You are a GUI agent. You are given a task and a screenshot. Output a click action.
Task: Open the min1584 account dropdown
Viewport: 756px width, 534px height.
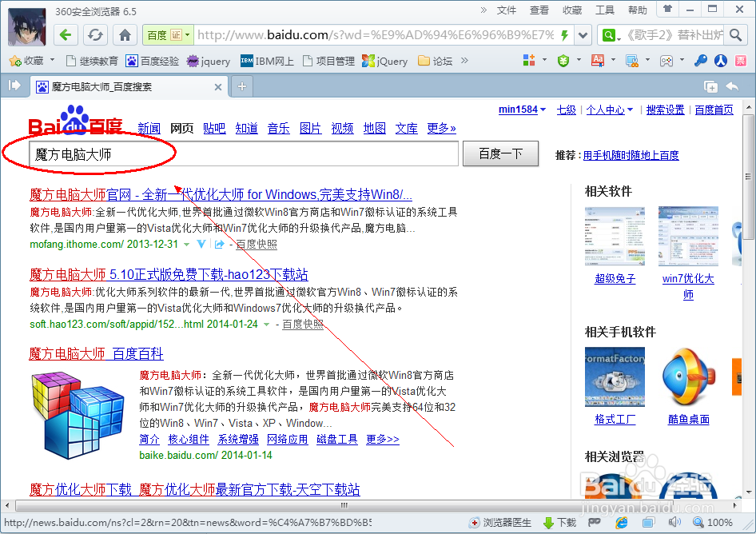(x=522, y=110)
